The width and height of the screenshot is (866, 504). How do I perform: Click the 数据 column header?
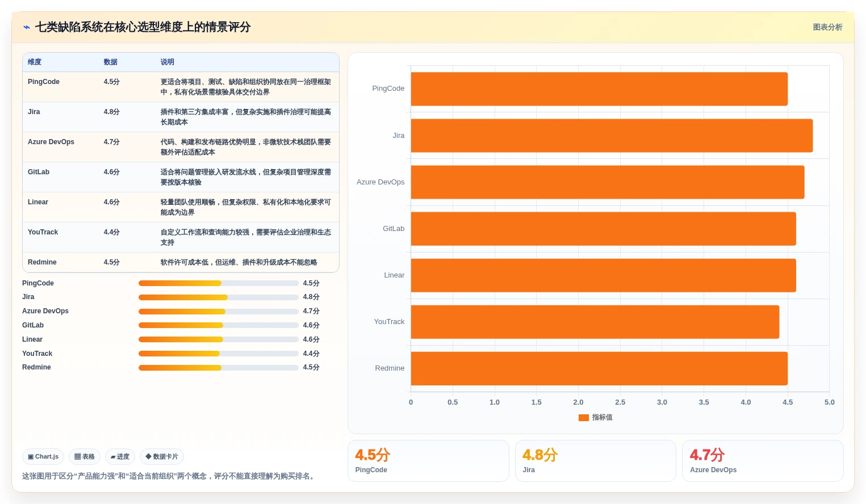pyautogui.click(x=111, y=62)
